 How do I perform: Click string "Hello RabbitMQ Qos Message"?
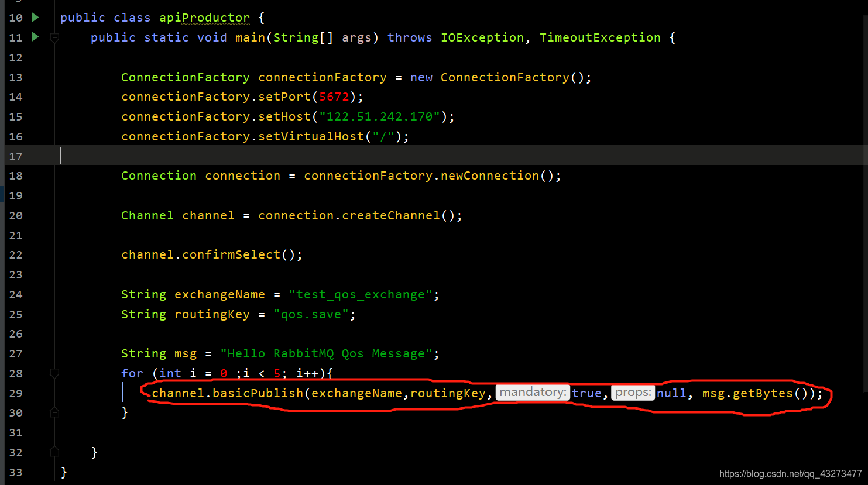pos(327,353)
